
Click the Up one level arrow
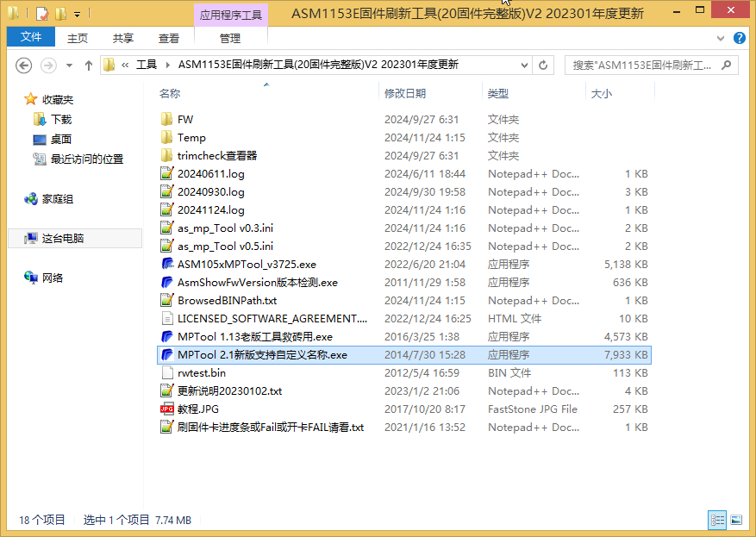[88, 66]
